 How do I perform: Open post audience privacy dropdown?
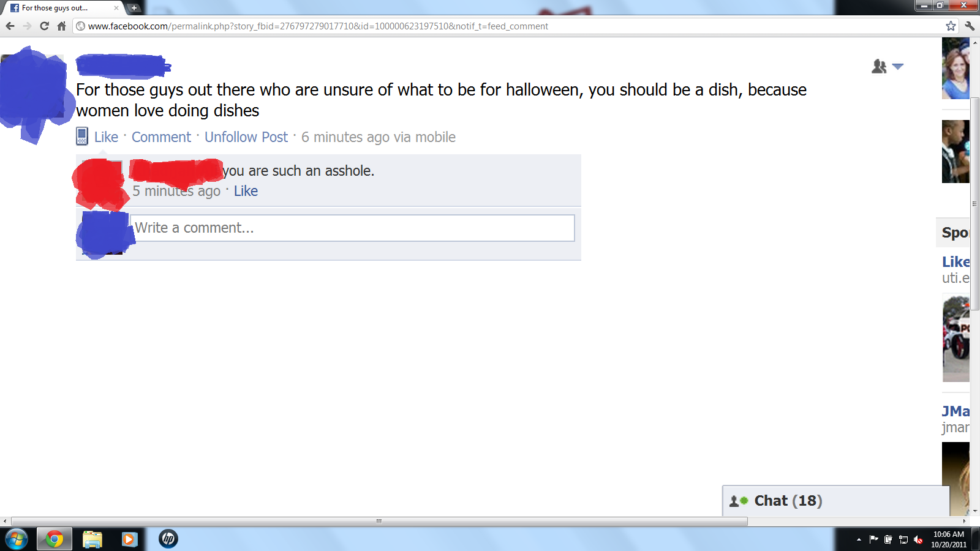coord(887,66)
